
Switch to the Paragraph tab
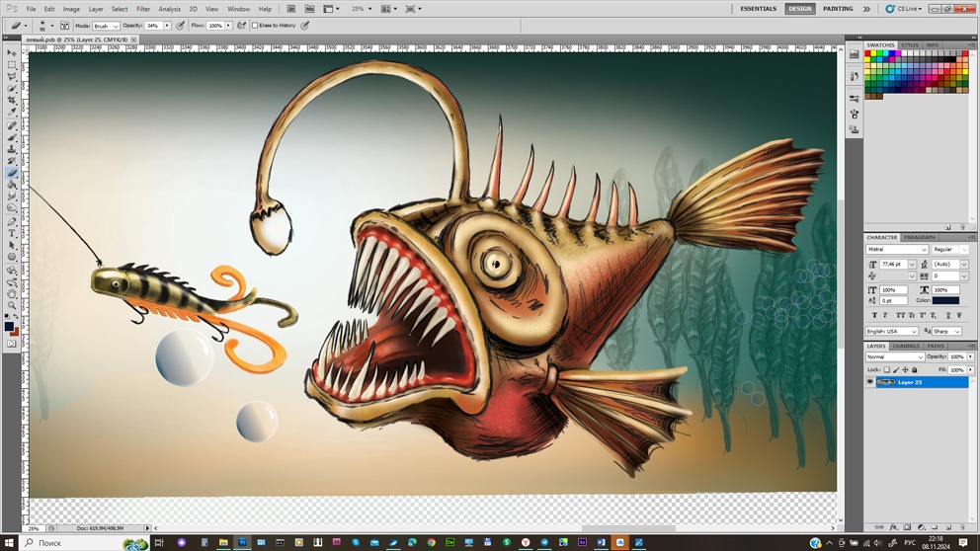point(920,237)
